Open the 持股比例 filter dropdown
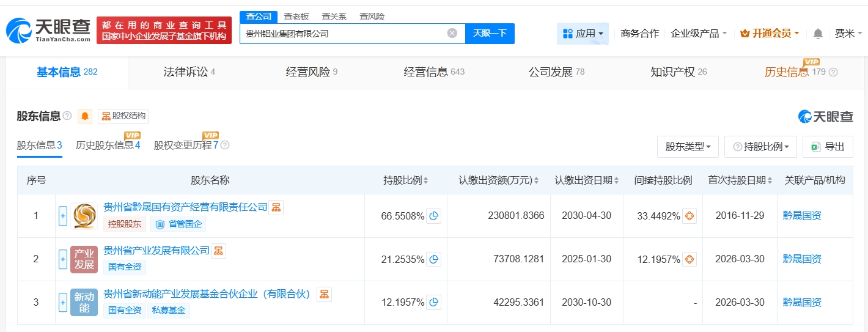Image resolution: width=868 pixels, height=332 pixels. click(760, 147)
